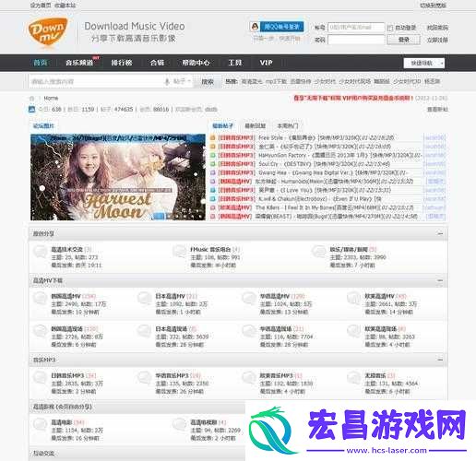This screenshot has height=461, width=476.
Task: Click the bubble icon for 华语高清MV forum
Action: coord(249,298)
